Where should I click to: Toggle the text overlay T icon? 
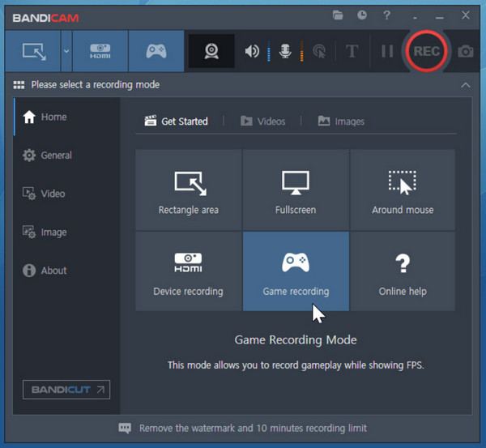point(352,51)
